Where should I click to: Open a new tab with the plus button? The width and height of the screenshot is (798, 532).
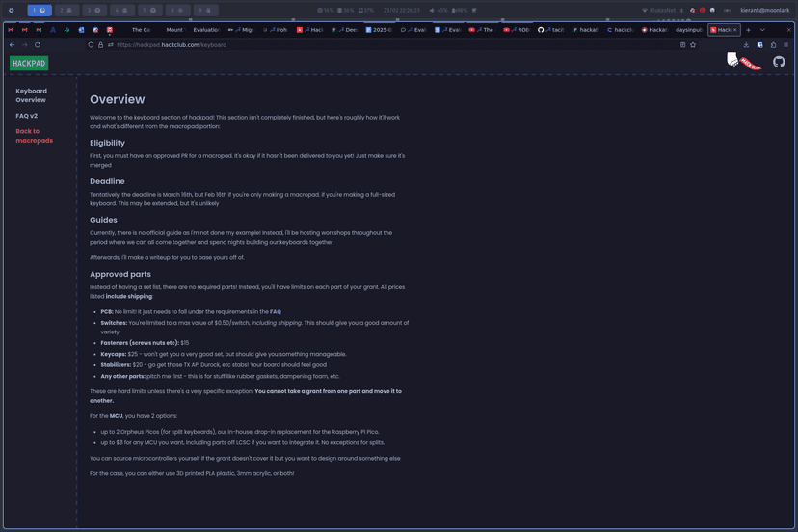[748, 30]
